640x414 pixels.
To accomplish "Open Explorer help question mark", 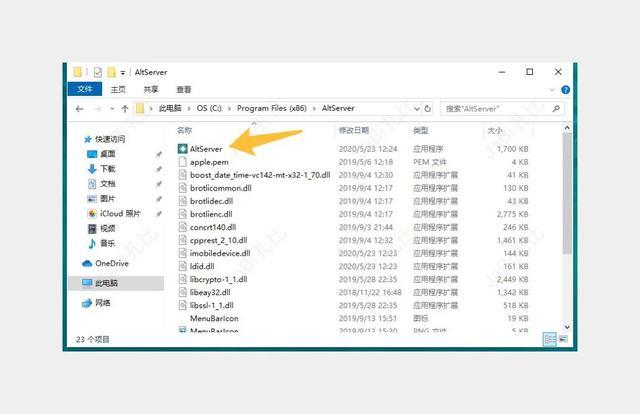I will pos(565,90).
